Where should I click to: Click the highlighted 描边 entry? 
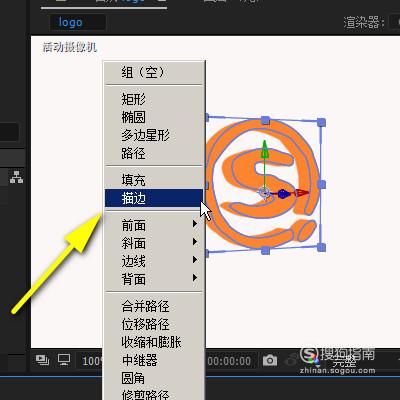point(154,198)
